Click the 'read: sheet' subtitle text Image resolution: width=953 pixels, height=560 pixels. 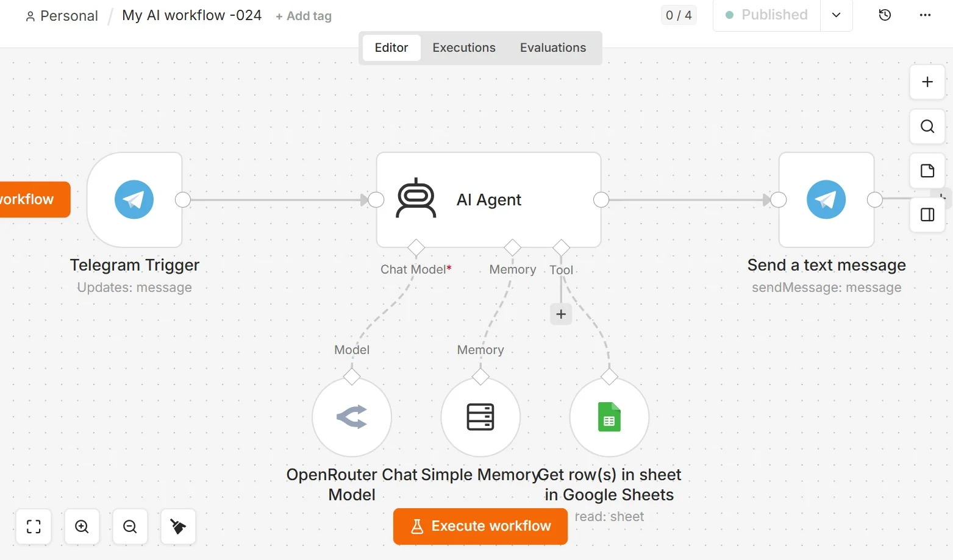tap(609, 517)
